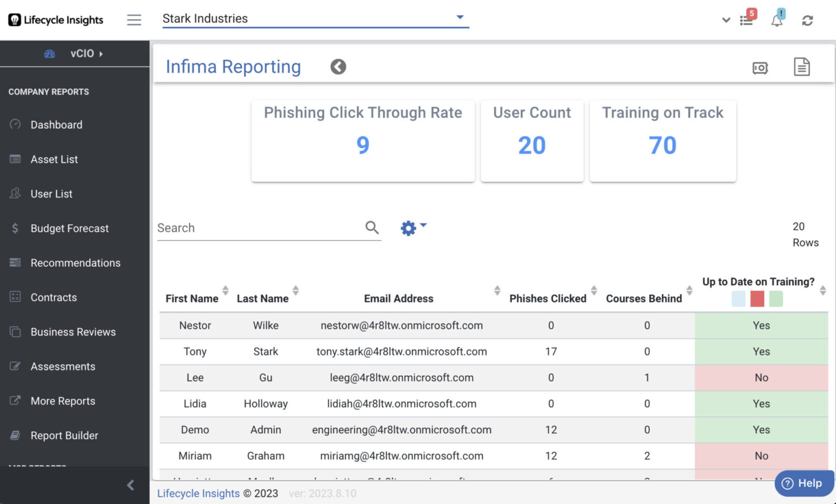Check the notification bell alert
The width and height of the screenshot is (836, 504).
(777, 20)
